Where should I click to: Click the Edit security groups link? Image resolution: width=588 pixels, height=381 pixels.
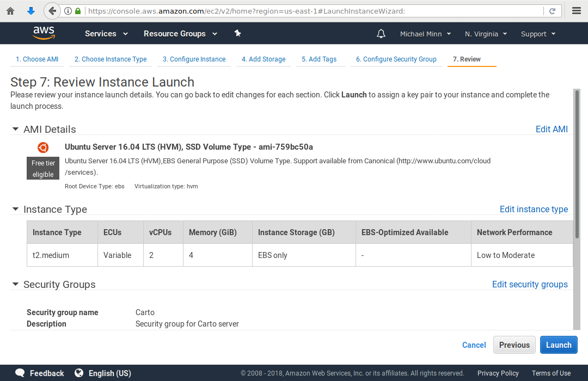[x=530, y=284]
